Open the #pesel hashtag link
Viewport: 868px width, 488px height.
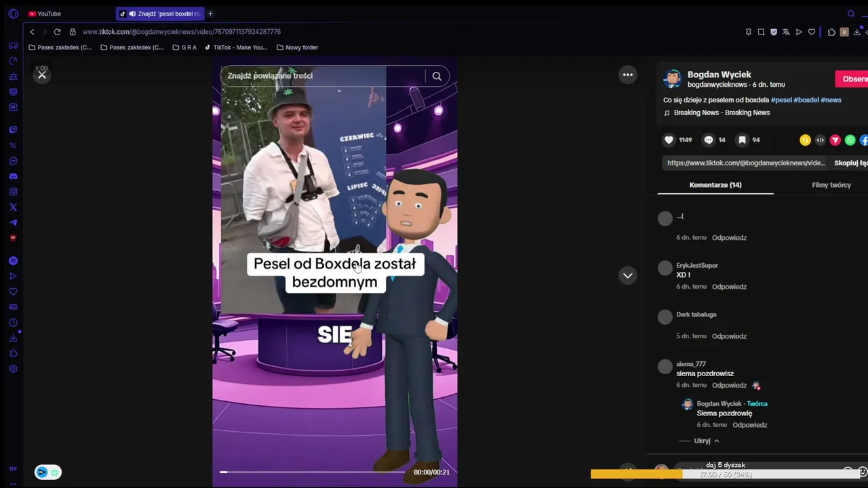click(x=781, y=100)
